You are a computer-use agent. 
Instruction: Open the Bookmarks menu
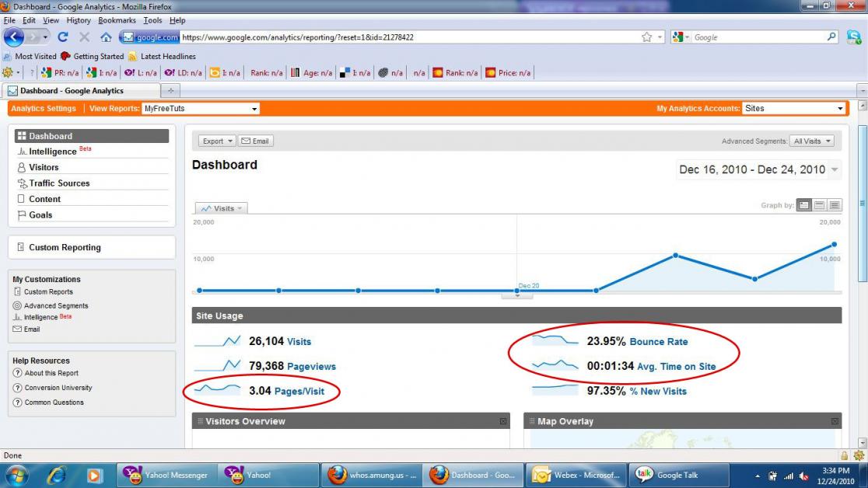click(117, 20)
